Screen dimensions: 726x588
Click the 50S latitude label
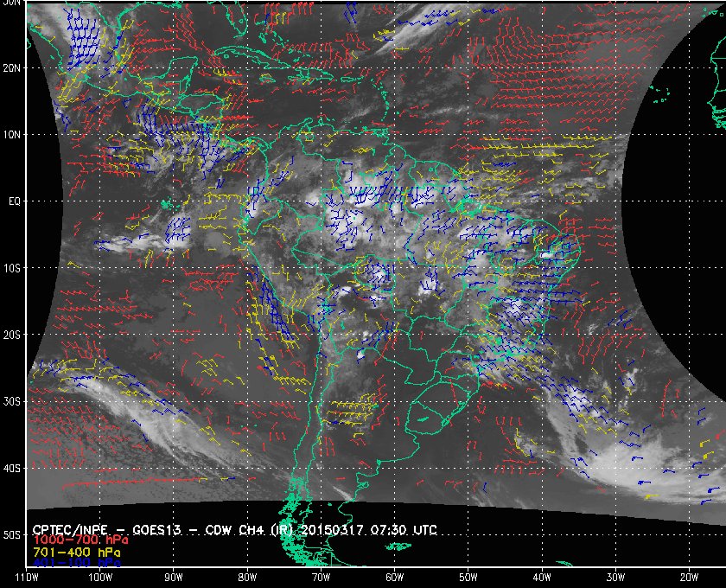click(12, 534)
